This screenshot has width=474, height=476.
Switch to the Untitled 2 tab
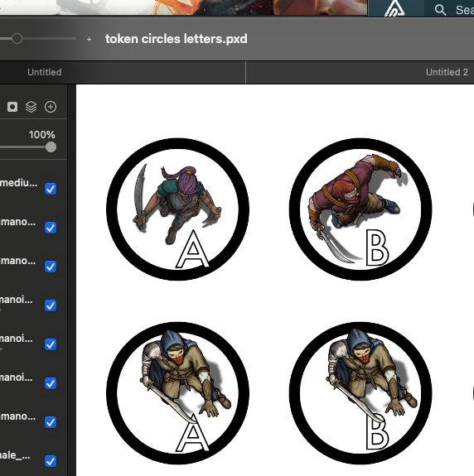[x=447, y=72]
